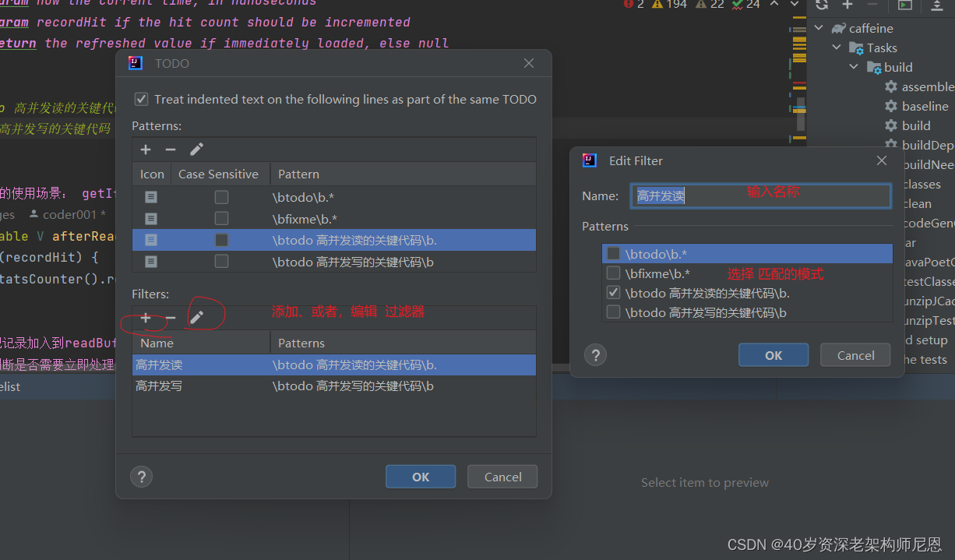This screenshot has height=560, width=955.
Task: Add a new pattern in the Patterns toolbar
Action: click(x=146, y=150)
